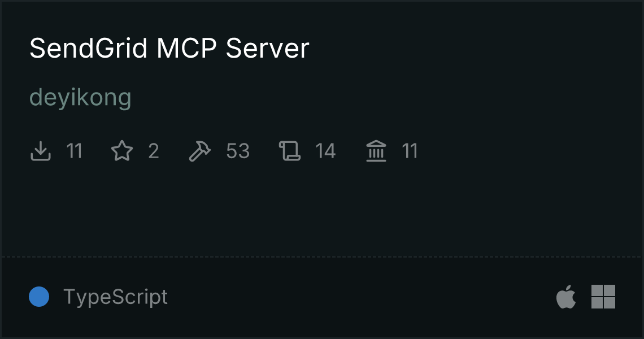
Task: Click the download arrow icon
Action: point(40,151)
